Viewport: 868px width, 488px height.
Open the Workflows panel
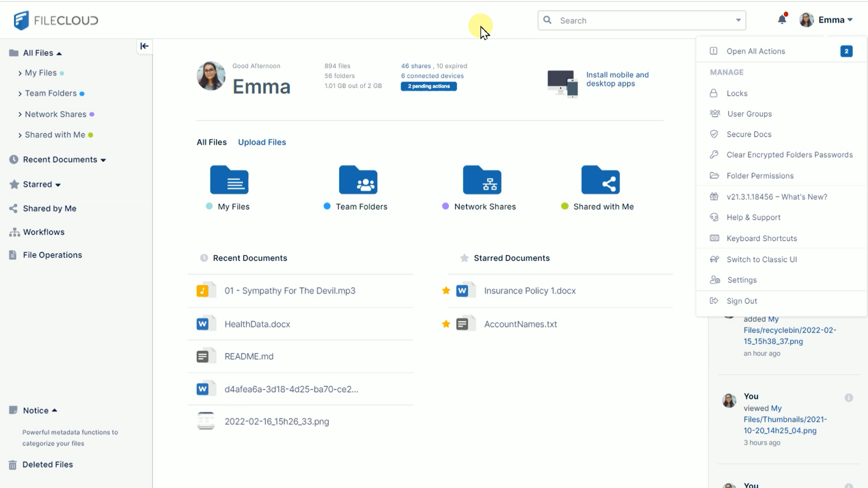tap(44, 232)
